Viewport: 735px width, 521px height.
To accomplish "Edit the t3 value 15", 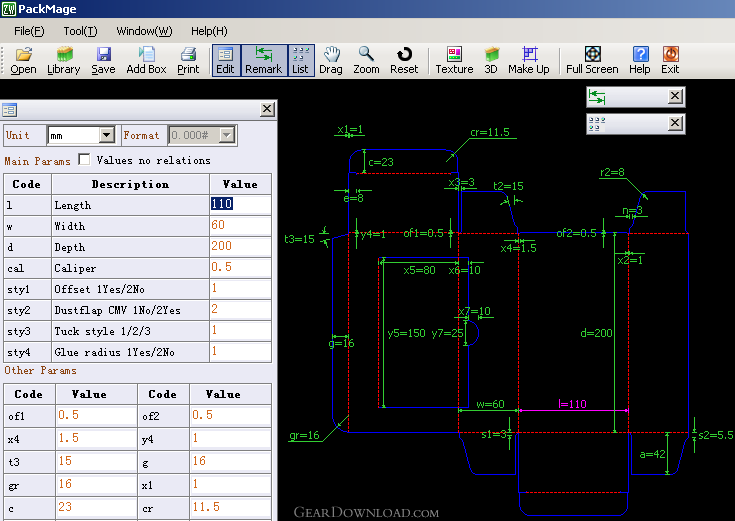I will coord(96,462).
